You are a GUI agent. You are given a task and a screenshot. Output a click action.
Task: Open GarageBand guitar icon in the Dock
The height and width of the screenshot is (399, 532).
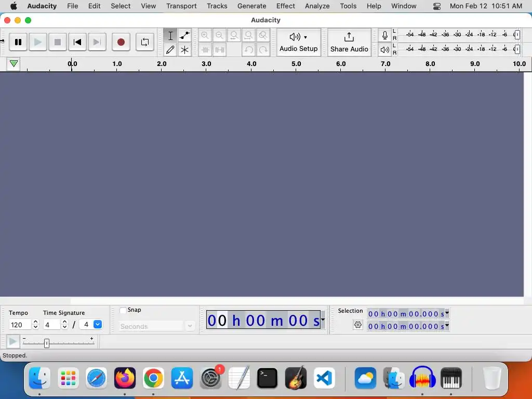tap(296, 378)
